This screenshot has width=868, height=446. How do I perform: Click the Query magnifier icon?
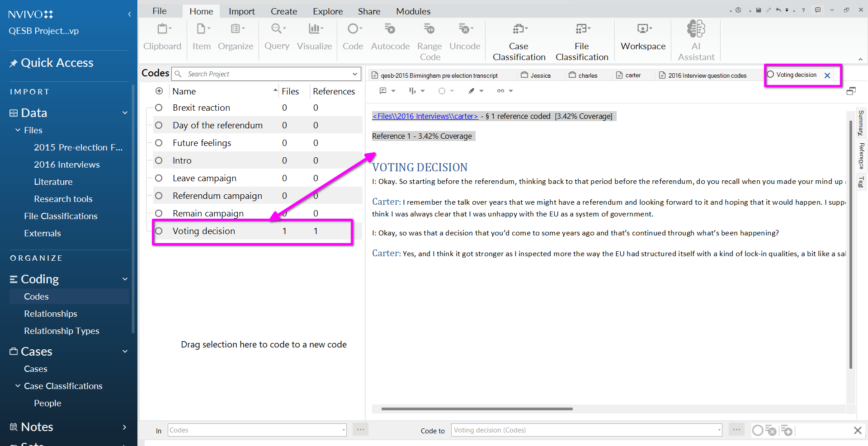coord(277,29)
